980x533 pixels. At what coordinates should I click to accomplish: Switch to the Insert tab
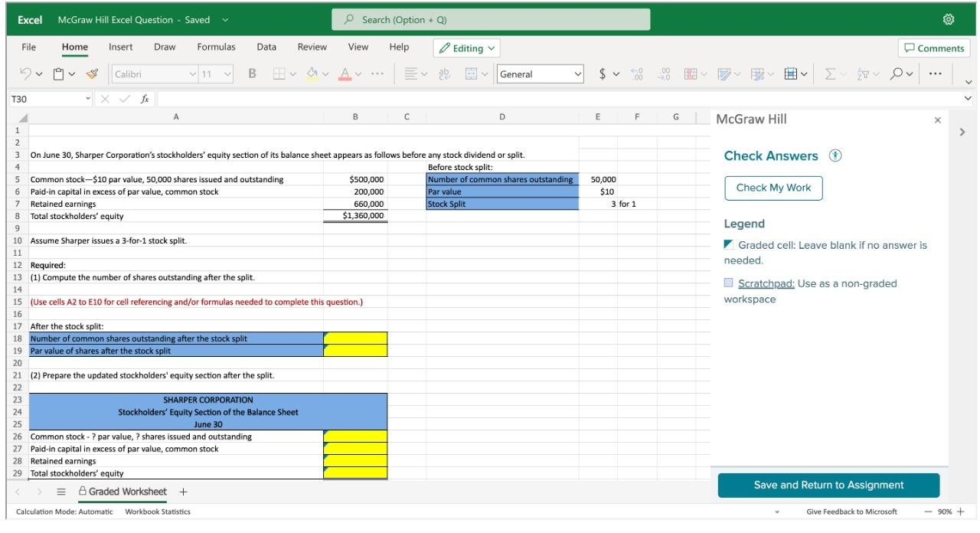[120, 47]
